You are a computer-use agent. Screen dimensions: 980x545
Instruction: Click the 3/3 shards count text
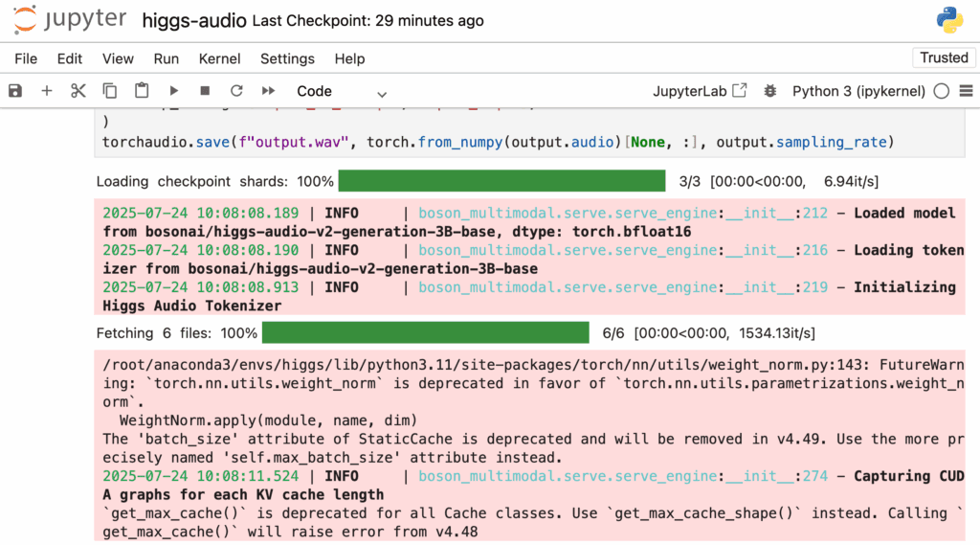(689, 181)
